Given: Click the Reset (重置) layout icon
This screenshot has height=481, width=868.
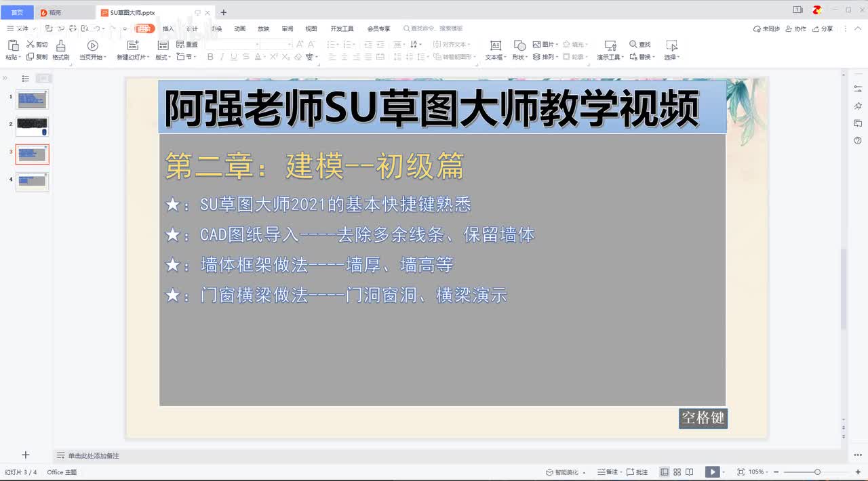Looking at the screenshot, I should [180, 45].
